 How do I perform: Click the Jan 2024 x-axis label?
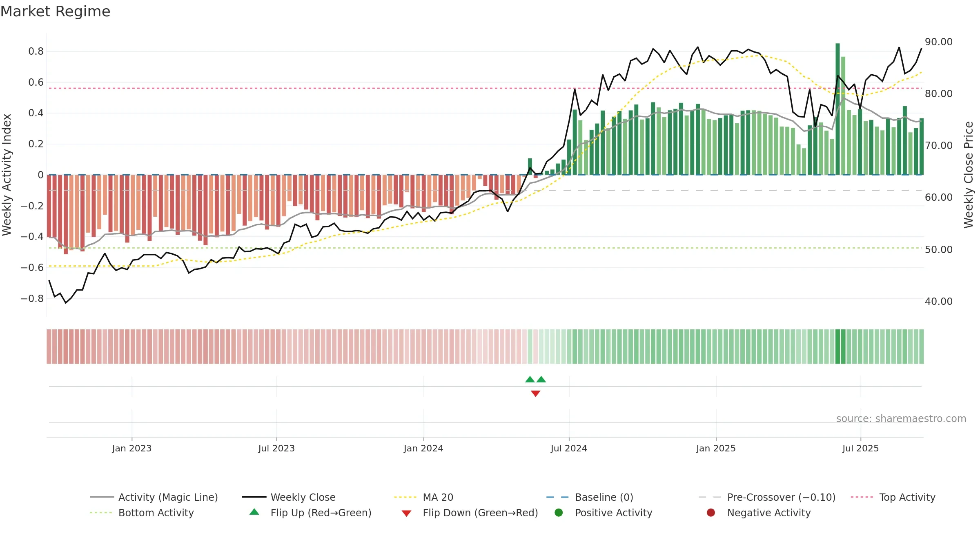point(423,449)
